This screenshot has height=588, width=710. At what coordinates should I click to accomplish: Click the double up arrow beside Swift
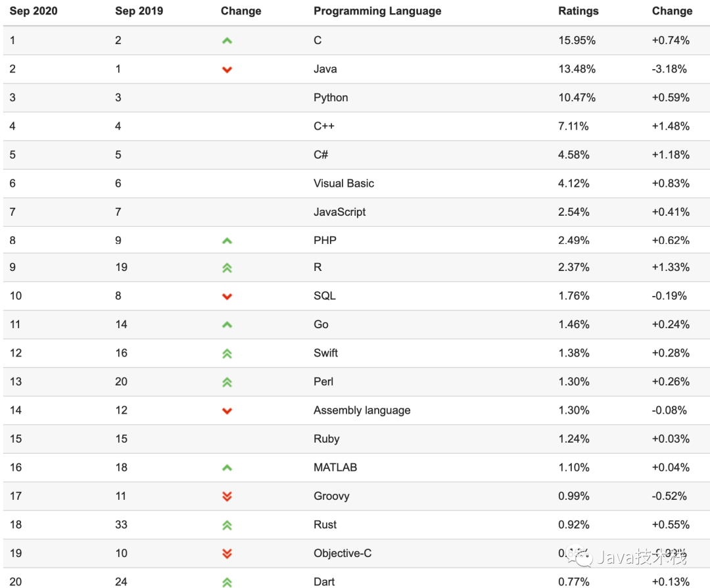[227, 353]
